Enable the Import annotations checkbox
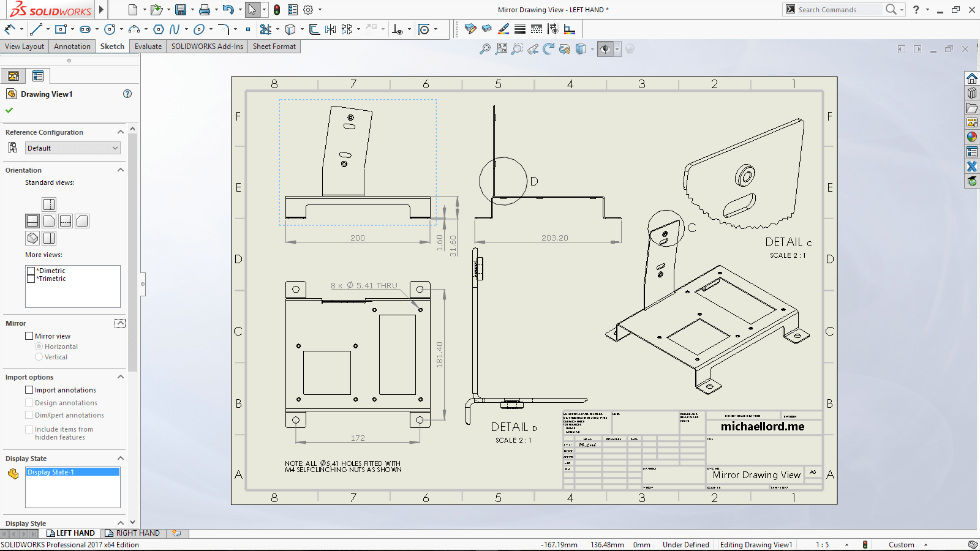This screenshot has height=551, width=980. 29,390
